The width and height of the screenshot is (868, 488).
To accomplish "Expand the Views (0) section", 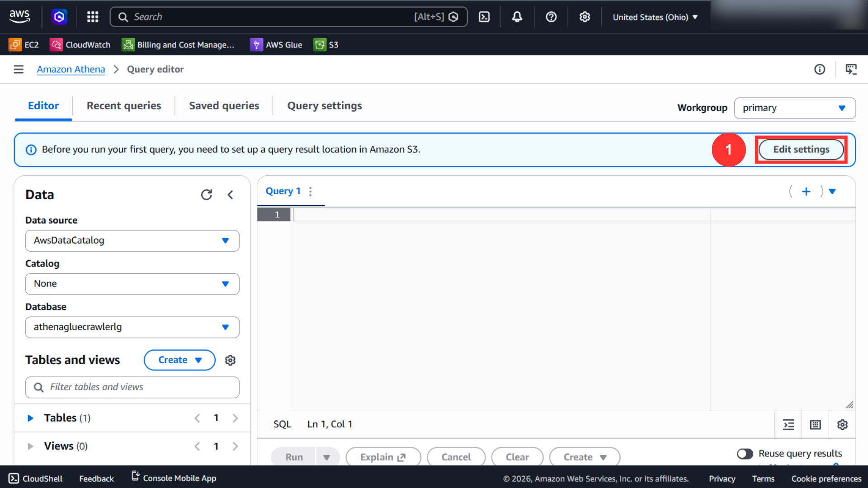I will pyautogui.click(x=30, y=446).
